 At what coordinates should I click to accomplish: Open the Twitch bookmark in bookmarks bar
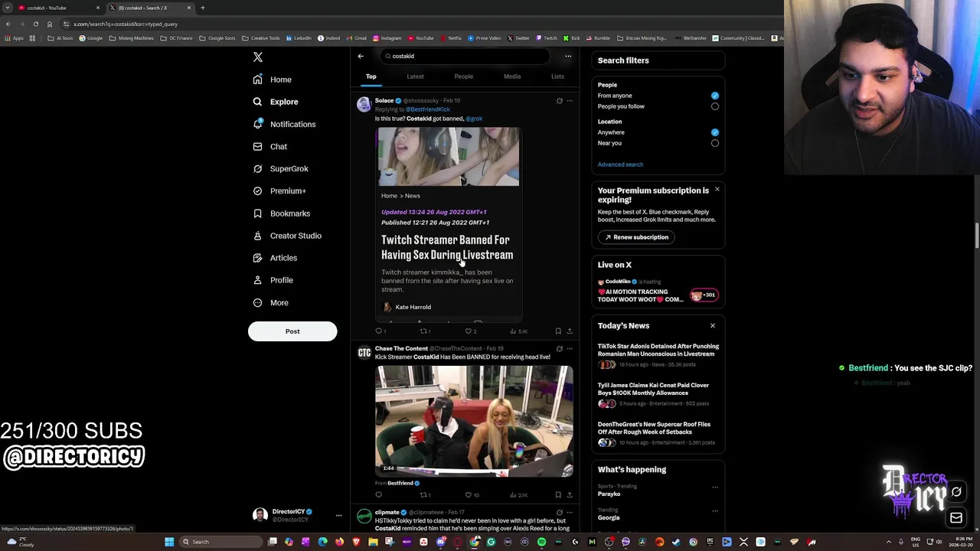[547, 38]
